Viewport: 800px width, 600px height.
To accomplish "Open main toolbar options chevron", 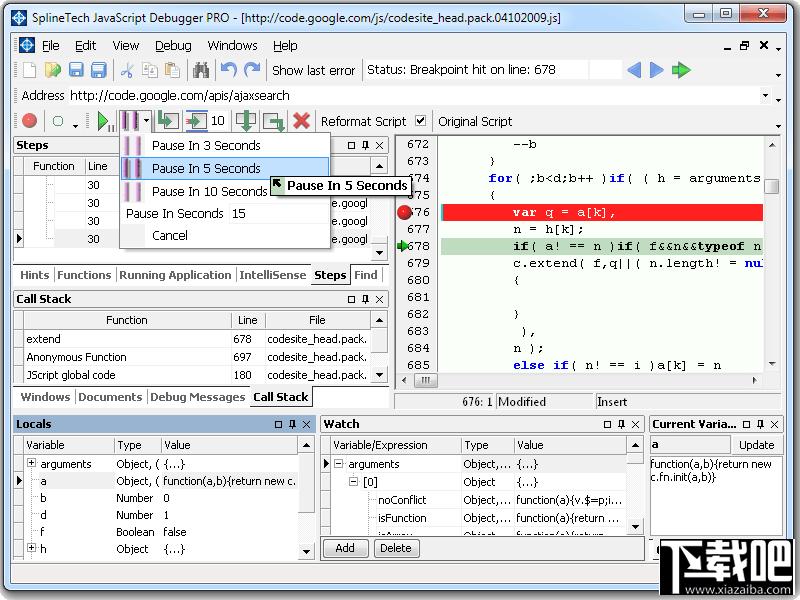I will coord(779,75).
